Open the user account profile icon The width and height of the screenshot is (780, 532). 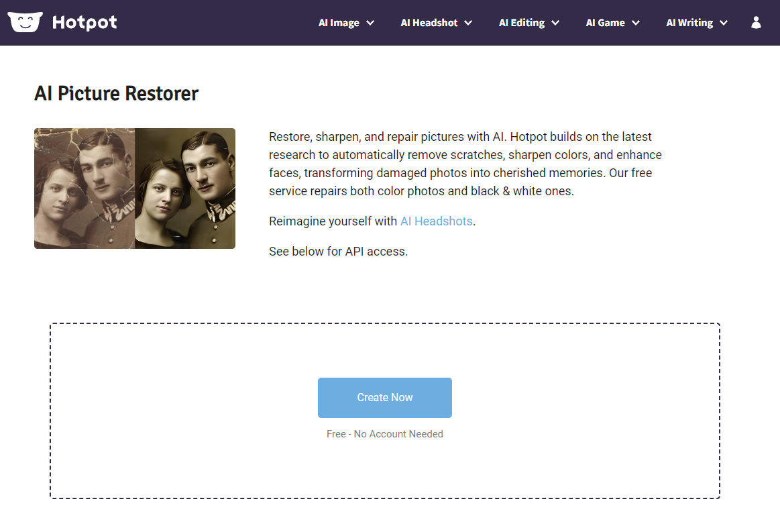pos(756,22)
